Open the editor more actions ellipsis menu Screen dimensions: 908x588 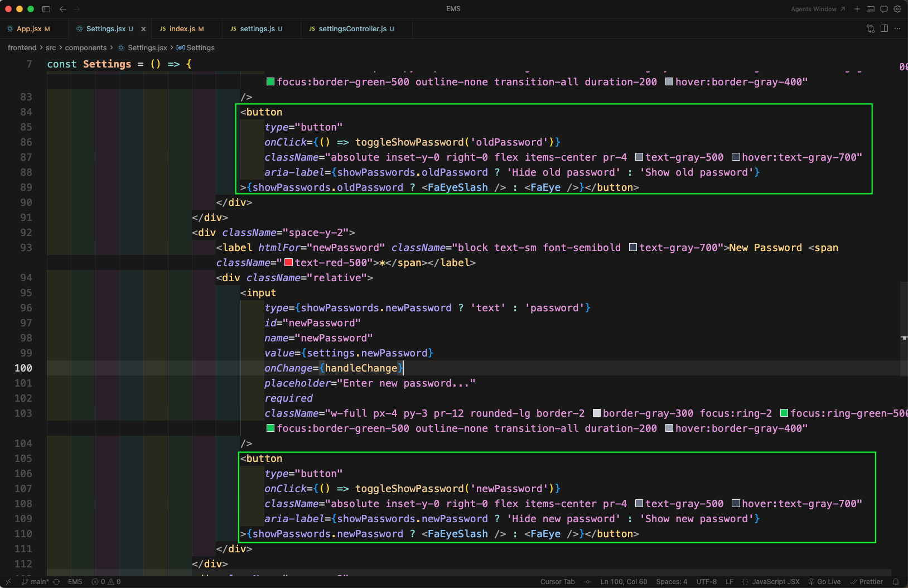897,28
